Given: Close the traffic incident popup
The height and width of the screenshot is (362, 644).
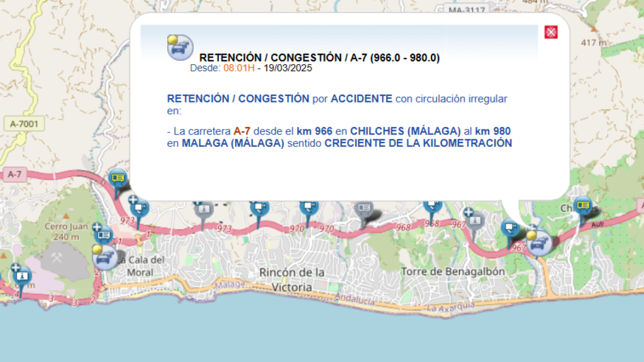Looking at the screenshot, I should (551, 32).
